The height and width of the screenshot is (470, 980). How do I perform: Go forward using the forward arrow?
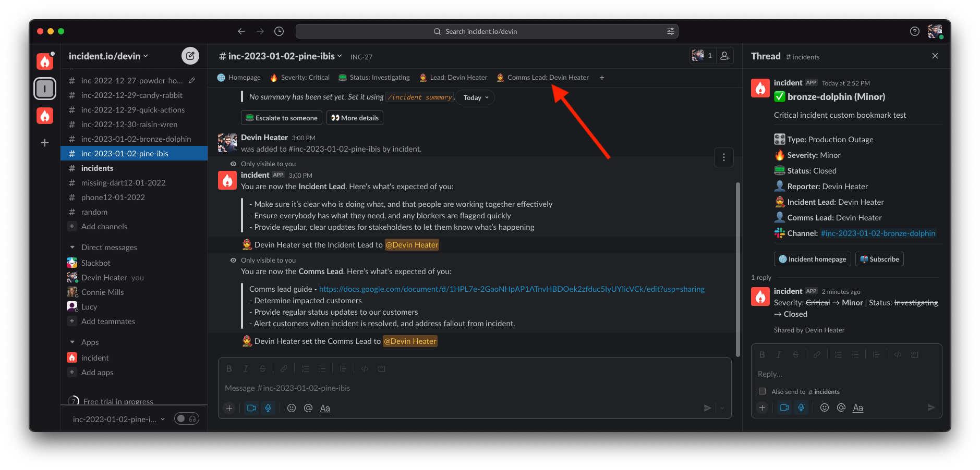[260, 31]
